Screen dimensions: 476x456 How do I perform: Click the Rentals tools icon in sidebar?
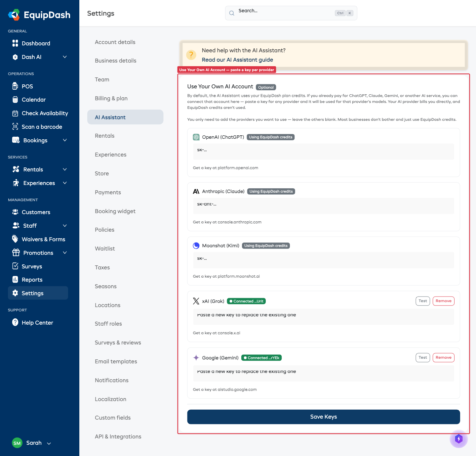16,169
